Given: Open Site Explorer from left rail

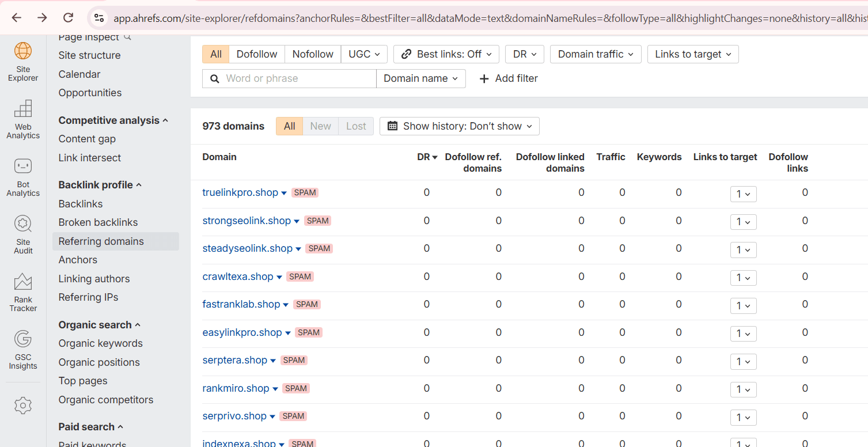Looking at the screenshot, I should coord(23,62).
